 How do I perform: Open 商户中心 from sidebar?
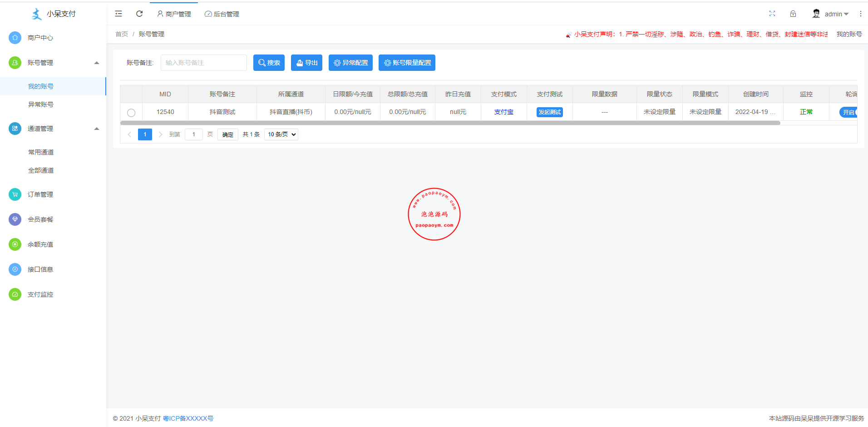click(x=40, y=38)
